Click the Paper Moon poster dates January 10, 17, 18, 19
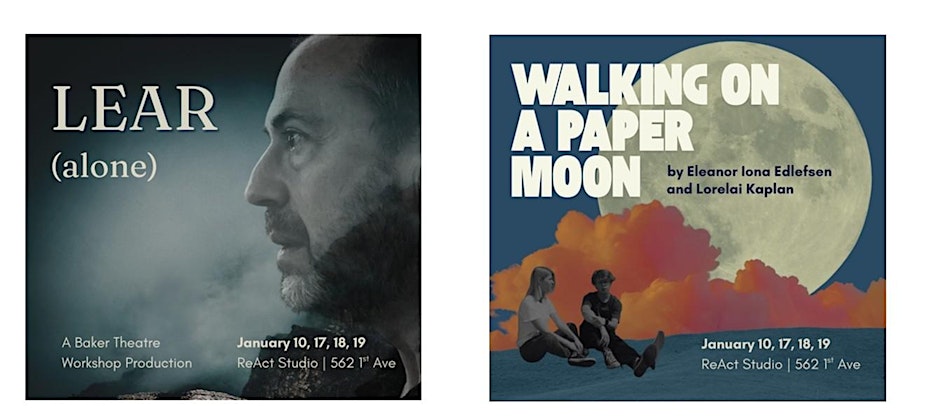The width and height of the screenshot is (940, 419). [x=766, y=345]
